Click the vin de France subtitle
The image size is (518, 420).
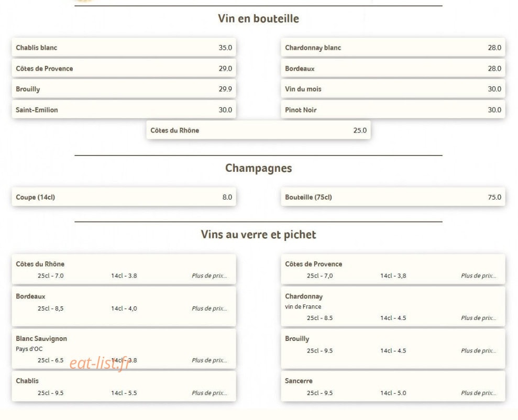(x=303, y=306)
